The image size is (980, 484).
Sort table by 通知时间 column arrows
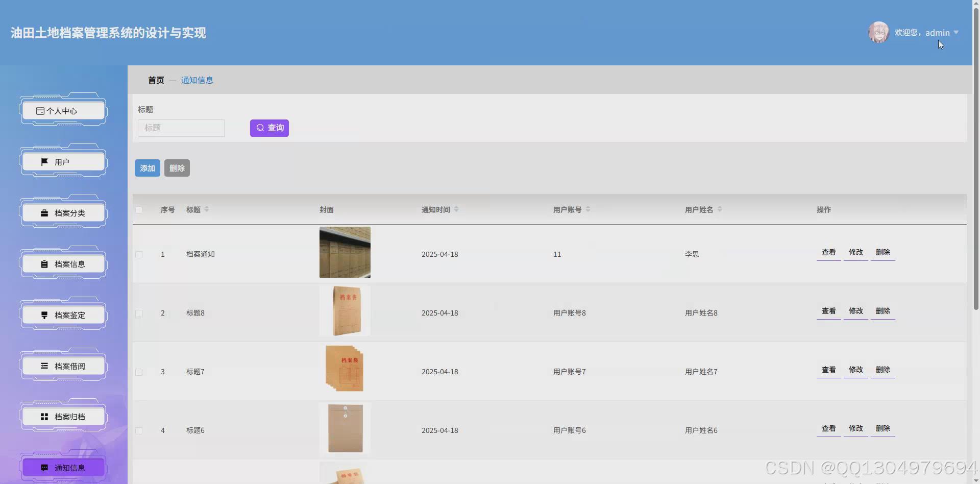click(456, 209)
